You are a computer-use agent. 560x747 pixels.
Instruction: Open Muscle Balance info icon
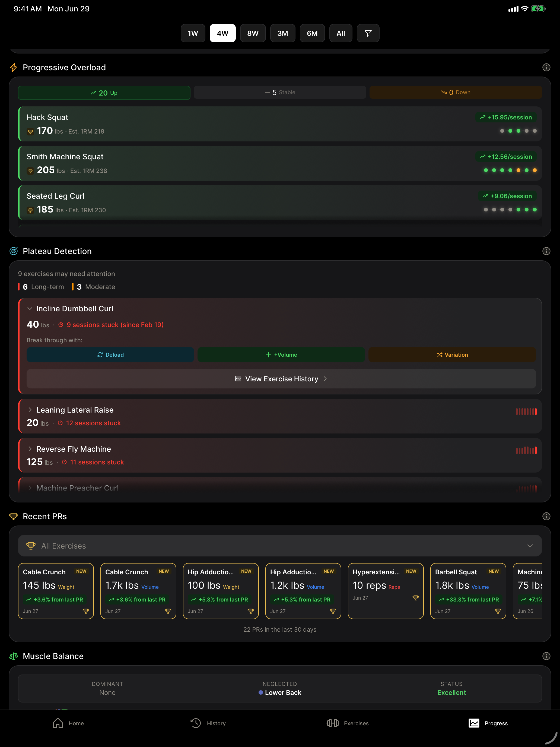[546, 656]
